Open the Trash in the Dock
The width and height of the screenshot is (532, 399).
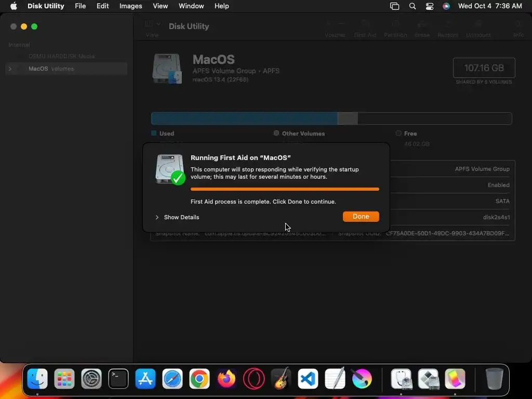pyautogui.click(x=494, y=379)
